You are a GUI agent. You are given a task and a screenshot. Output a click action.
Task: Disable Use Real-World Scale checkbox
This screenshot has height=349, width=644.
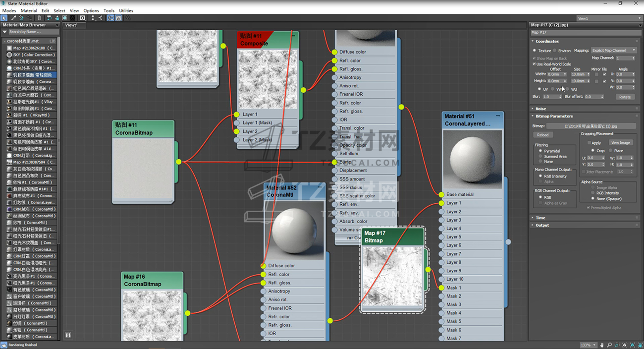pyautogui.click(x=534, y=64)
